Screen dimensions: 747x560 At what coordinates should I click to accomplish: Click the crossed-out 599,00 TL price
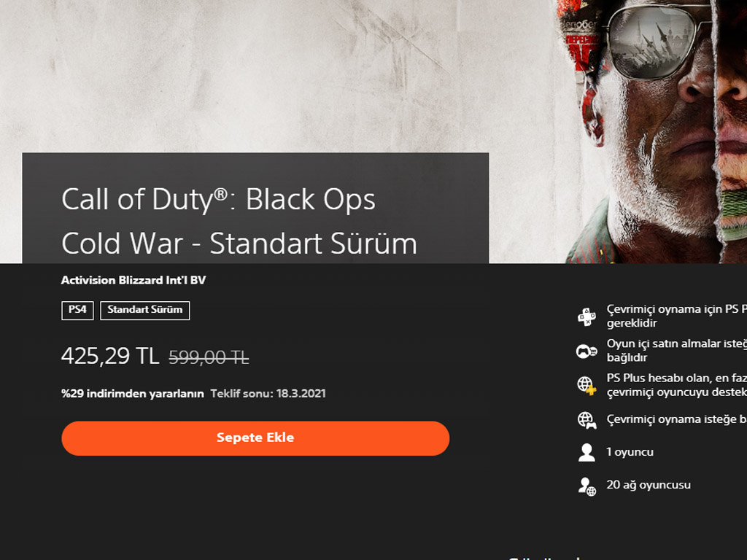coord(209,357)
